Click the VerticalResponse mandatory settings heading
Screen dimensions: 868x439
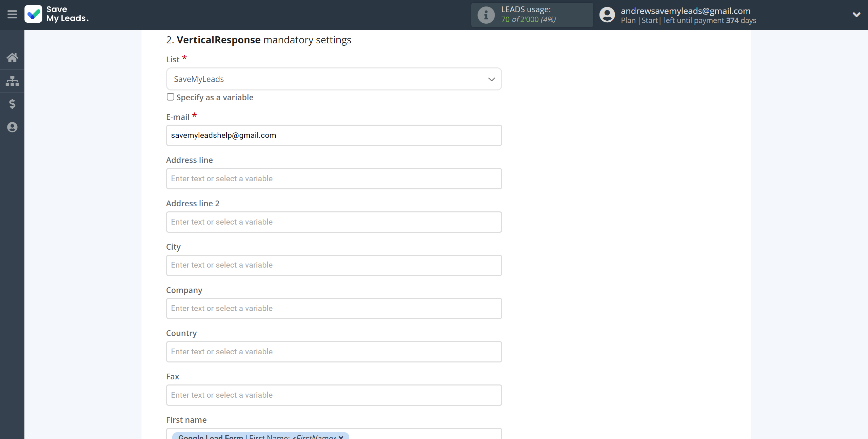click(258, 40)
